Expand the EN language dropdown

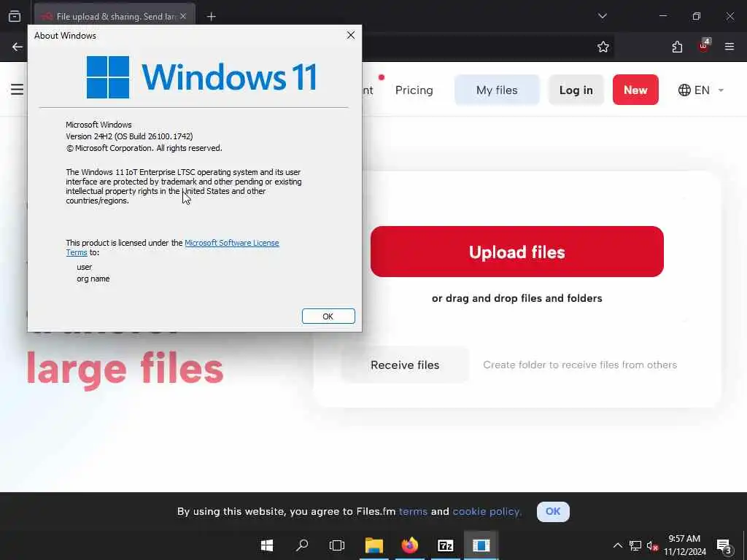[701, 90]
